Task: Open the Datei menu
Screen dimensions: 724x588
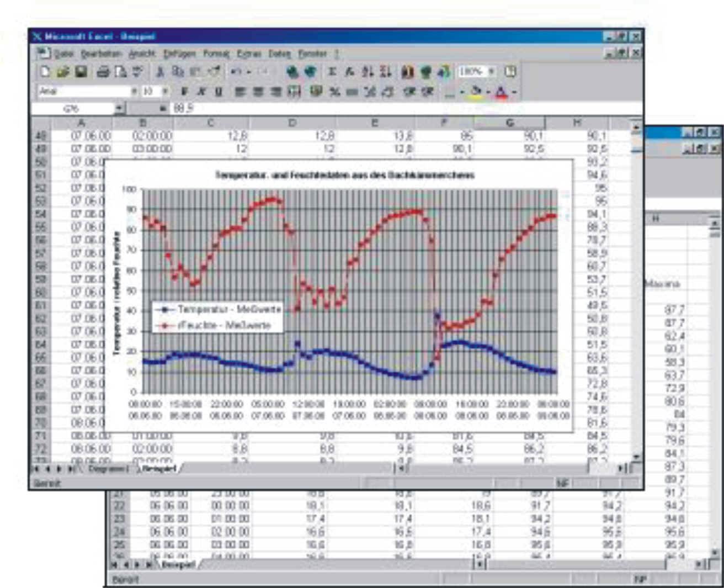Action: 64,54
